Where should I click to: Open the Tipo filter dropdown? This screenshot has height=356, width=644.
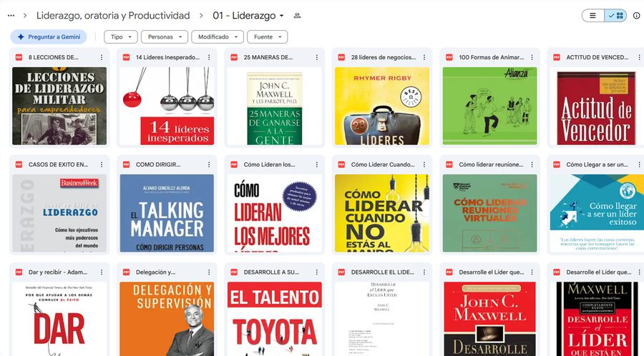point(121,37)
